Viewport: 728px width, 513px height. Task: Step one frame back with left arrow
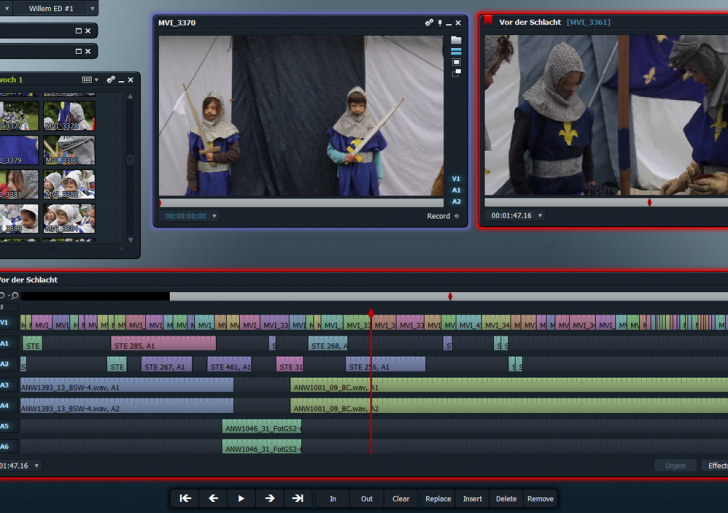[x=213, y=498]
